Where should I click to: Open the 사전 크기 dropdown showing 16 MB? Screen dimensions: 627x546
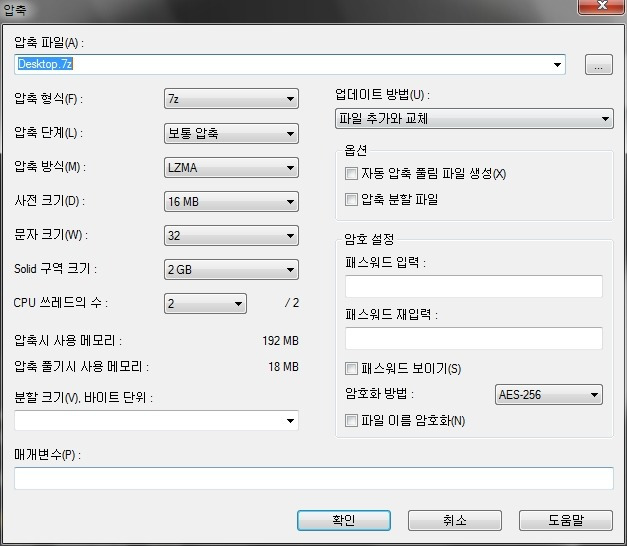[231, 202]
